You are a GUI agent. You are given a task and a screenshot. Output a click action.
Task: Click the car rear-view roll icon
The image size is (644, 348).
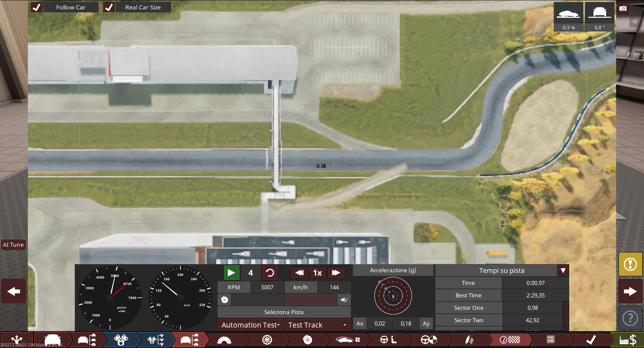(x=600, y=17)
